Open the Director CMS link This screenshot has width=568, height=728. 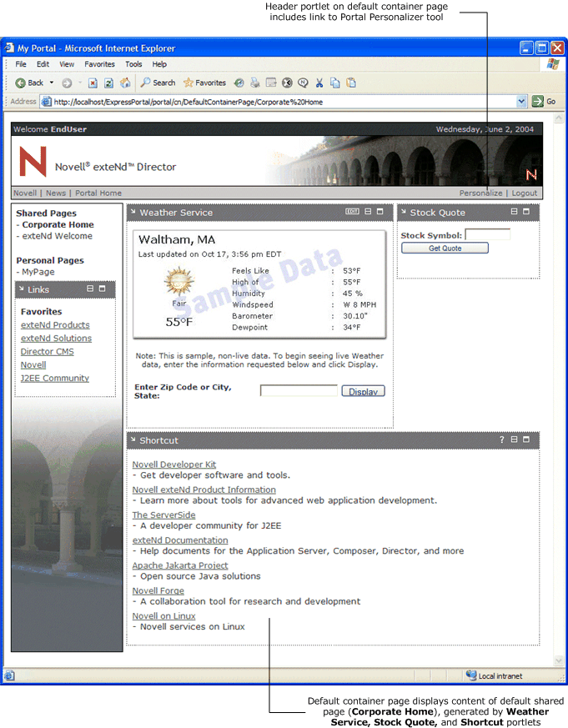48,351
